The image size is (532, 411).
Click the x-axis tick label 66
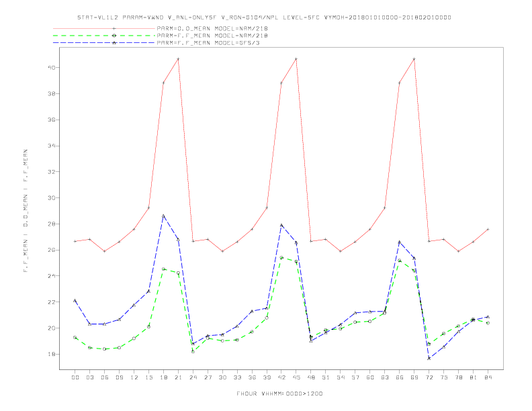[x=400, y=377]
